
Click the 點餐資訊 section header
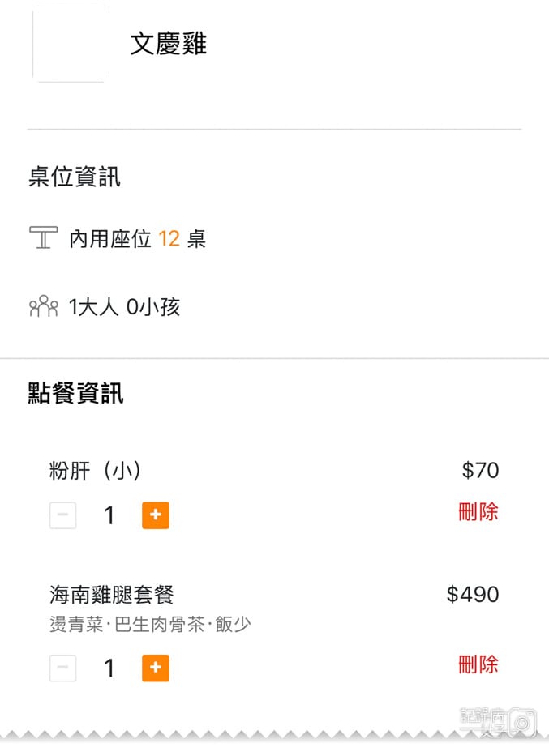pyautogui.click(x=74, y=393)
